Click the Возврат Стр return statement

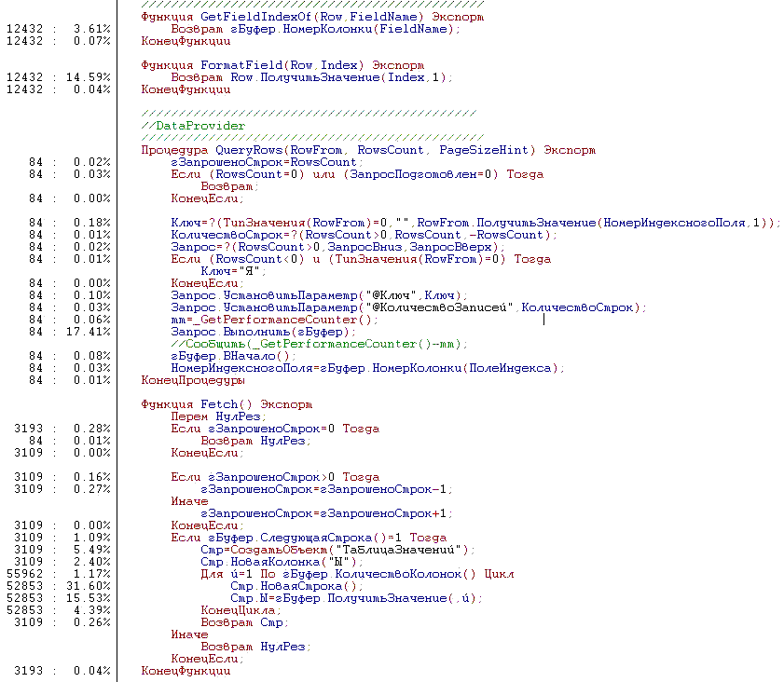point(244,622)
